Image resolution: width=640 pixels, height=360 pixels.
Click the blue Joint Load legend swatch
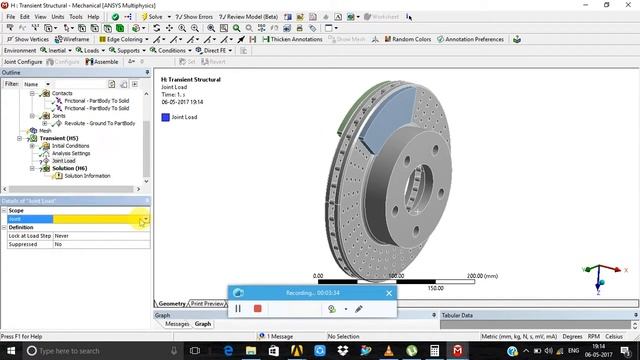[x=165, y=117]
